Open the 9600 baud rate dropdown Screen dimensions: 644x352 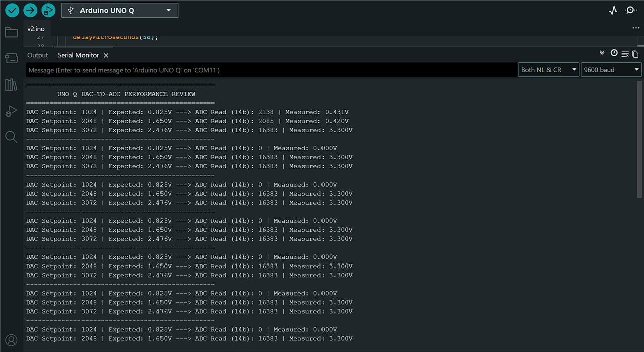tap(611, 70)
